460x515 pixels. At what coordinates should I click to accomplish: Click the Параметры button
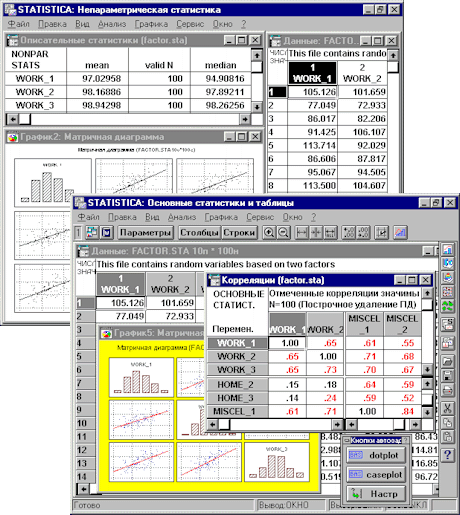(146, 232)
